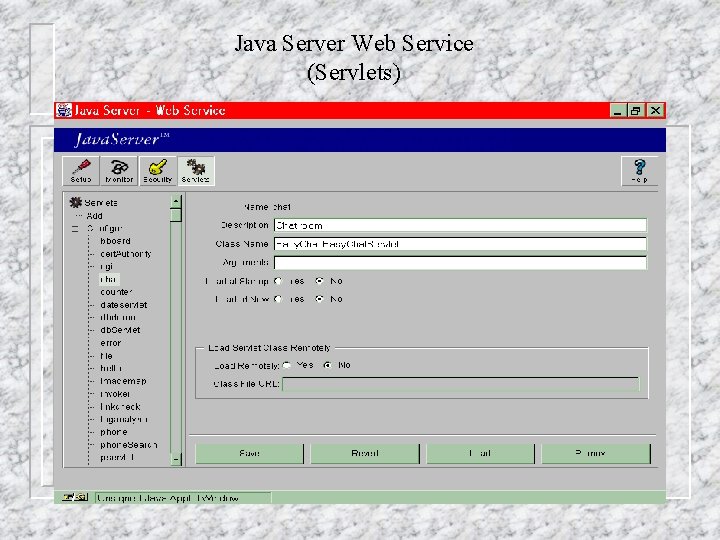
Task: Select the file servlet
Action: (106, 356)
